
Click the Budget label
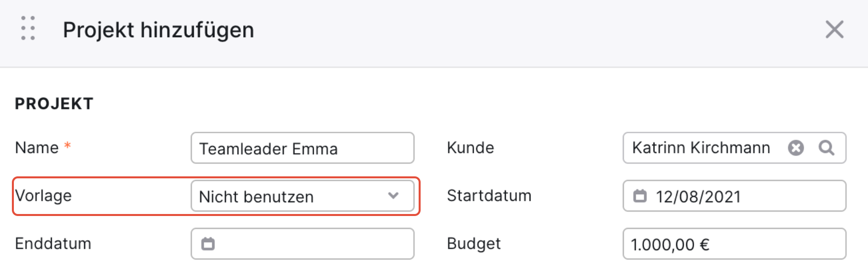tap(474, 244)
